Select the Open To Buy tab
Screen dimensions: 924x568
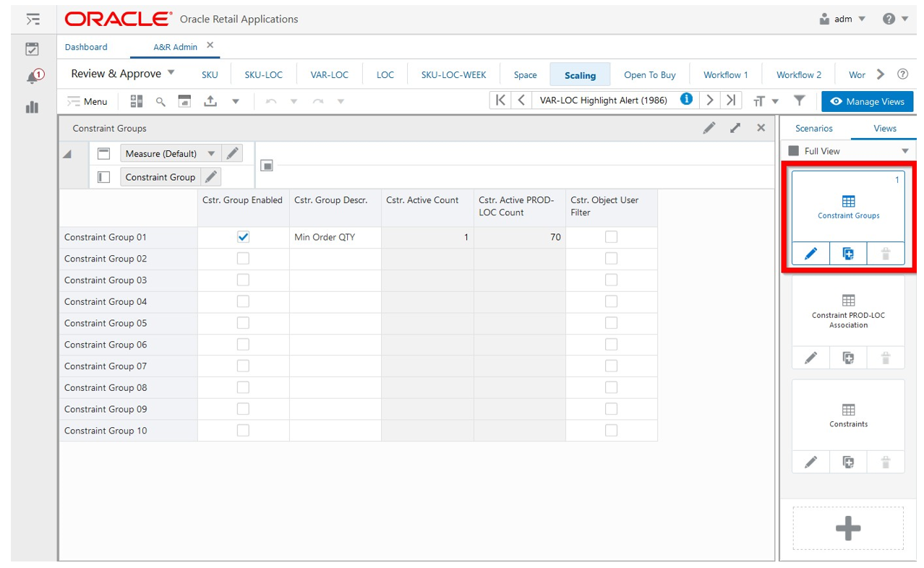pyautogui.click(x=650, y=74)
